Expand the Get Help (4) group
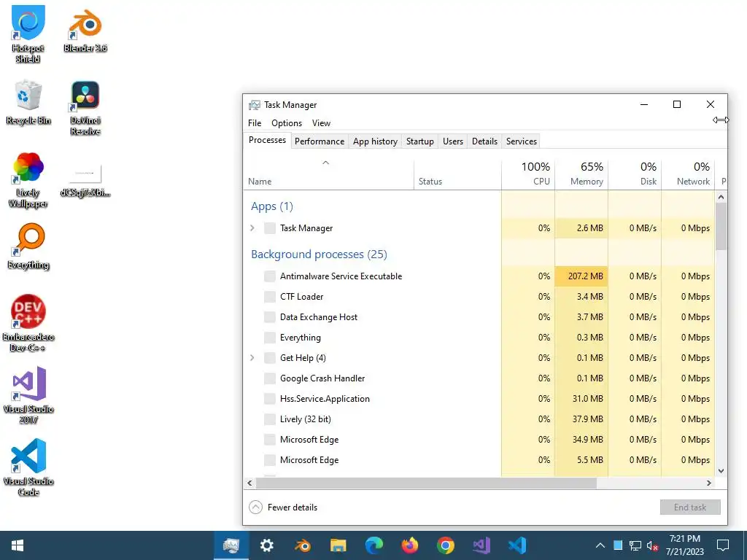Image resolution: width=747 pixels, height=560 pixels. click(252, 358)
